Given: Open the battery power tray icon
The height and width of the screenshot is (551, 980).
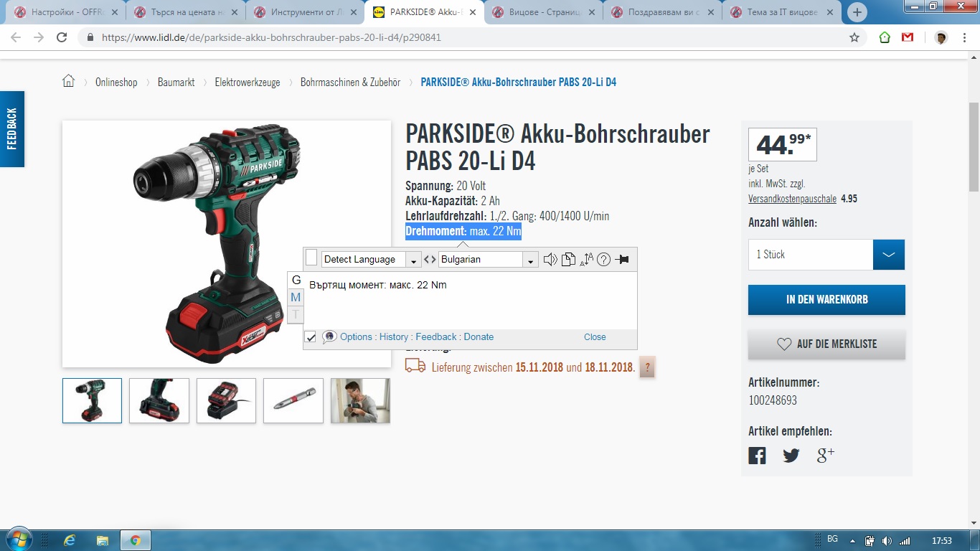Looking at the screenshot, I should [x=870, y=541].
